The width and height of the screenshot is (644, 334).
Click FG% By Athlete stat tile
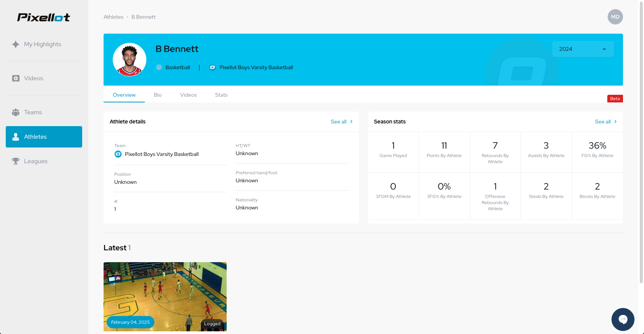pyautogui.click(x=597, y=152)
